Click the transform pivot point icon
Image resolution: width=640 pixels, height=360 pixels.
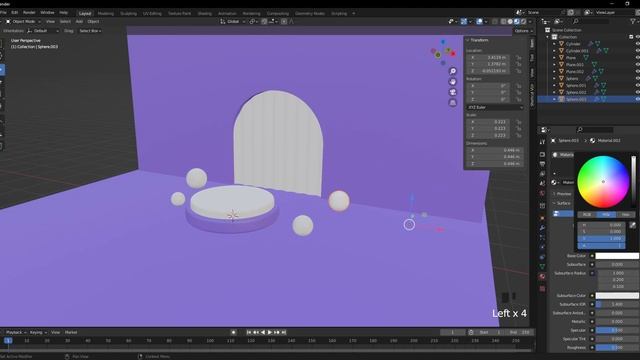point(253,21)
